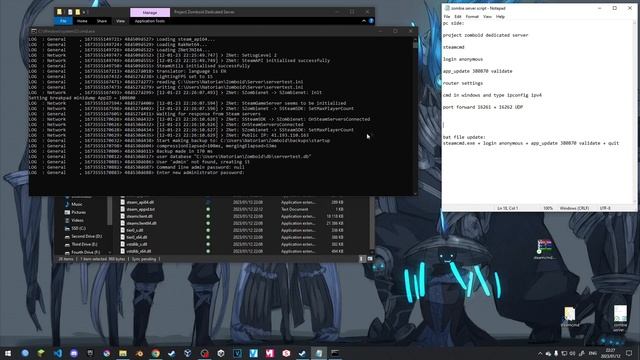The height and width of the screenshot is (360, 640).
Task: Click 'router settings' line in Notepad
Action: 463,83
